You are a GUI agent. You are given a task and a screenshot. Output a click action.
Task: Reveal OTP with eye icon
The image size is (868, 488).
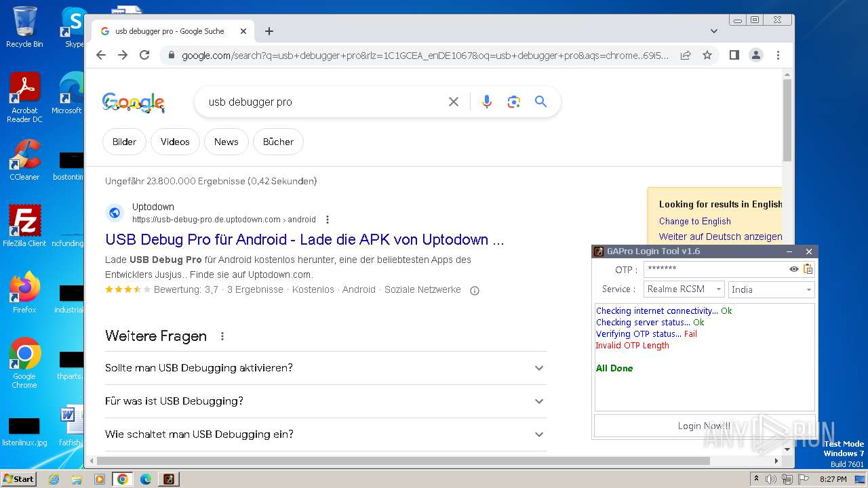pos(794,269)
